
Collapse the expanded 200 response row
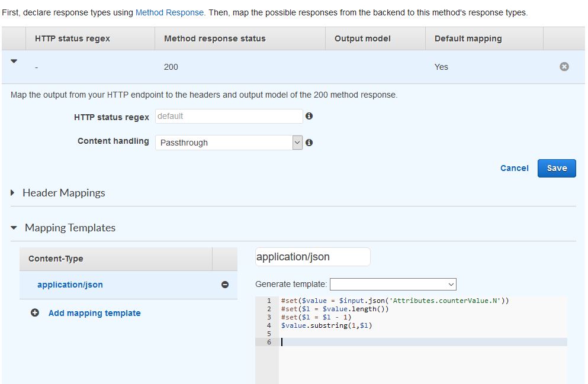(13, 62)
